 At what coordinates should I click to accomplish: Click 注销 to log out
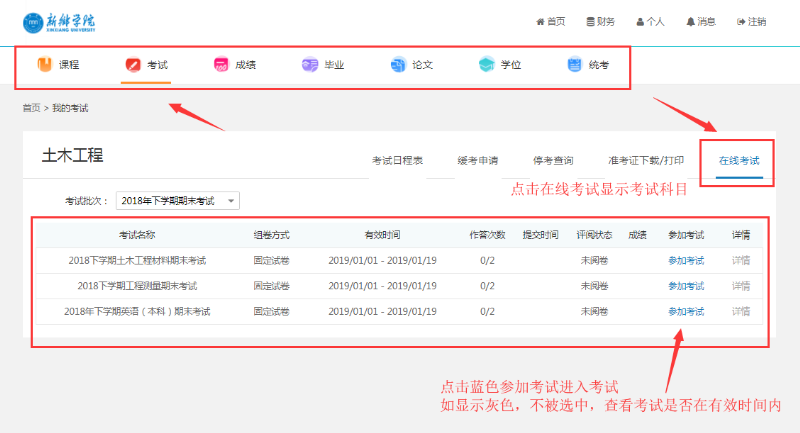[751, 21]
